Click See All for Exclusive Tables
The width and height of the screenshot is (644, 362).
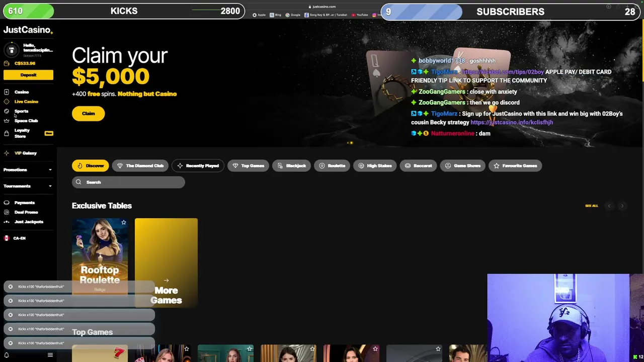pyautogui.click(x=592, y=206)
